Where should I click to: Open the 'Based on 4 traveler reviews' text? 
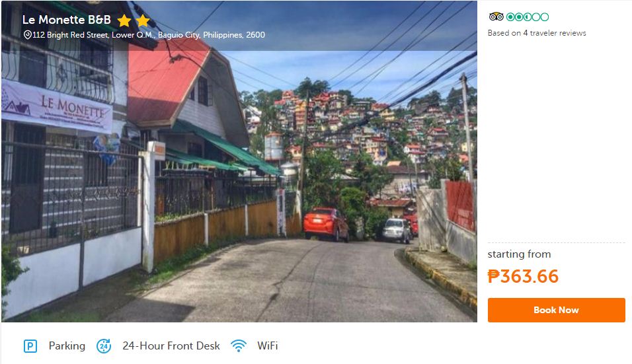pos(537,33)
